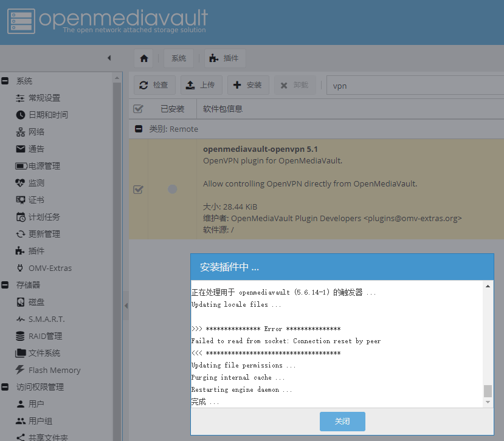Screen dimensions: 504x441
Task: Click the folder icon beside 文件系统
Action: click(21, 354)
